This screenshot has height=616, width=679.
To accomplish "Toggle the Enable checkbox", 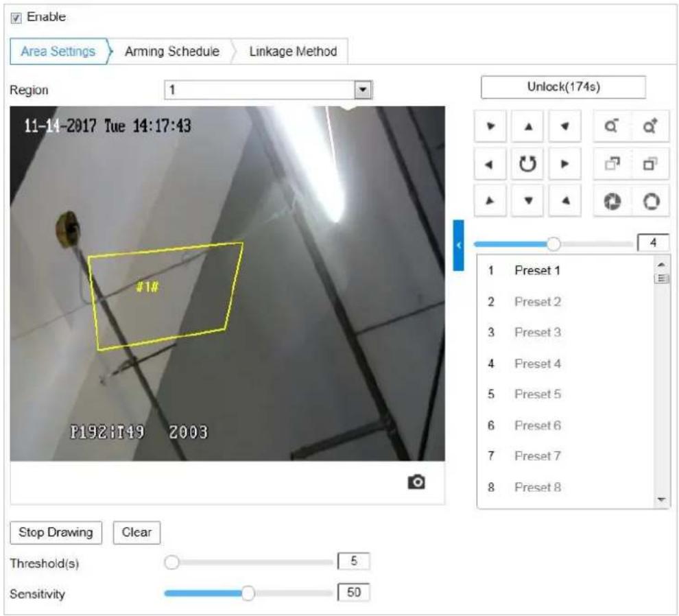I will tap(16, 18).
